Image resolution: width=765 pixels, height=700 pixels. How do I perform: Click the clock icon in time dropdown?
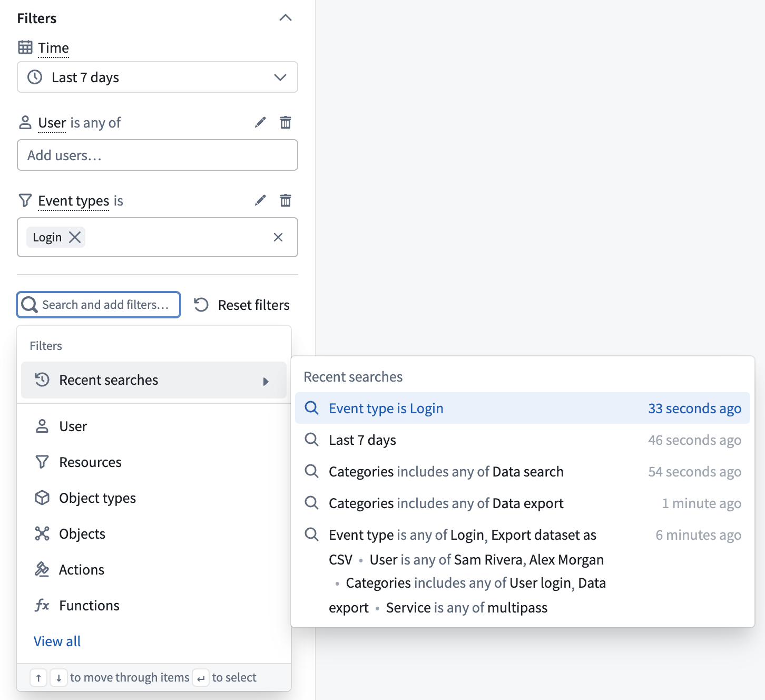coord(35,77)
